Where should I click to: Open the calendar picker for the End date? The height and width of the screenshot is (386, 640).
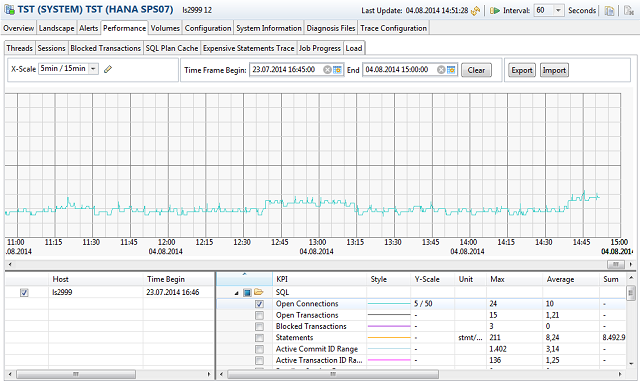coord(451,70)
